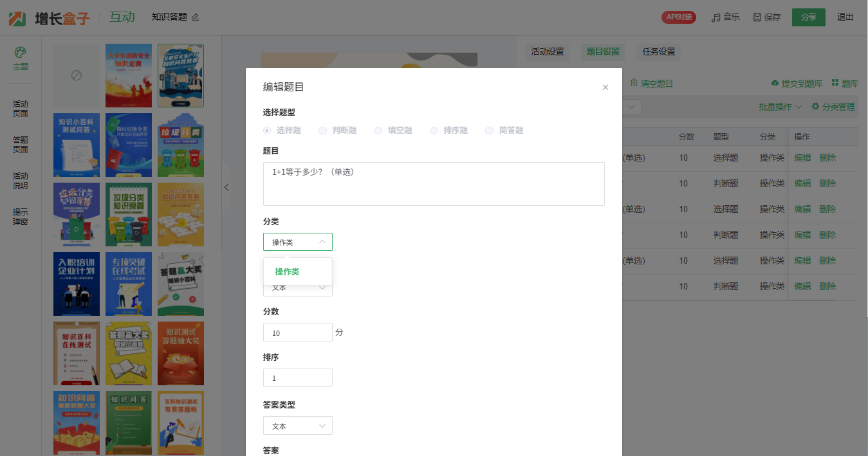Expand the 答案类型 dropdown
The height and width of the screenshot is (456, 868).
click(297, 426)
